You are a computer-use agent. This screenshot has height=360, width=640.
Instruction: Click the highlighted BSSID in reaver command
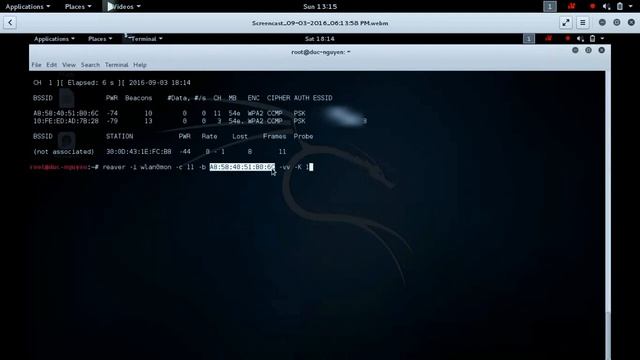(x=242, y=167)
